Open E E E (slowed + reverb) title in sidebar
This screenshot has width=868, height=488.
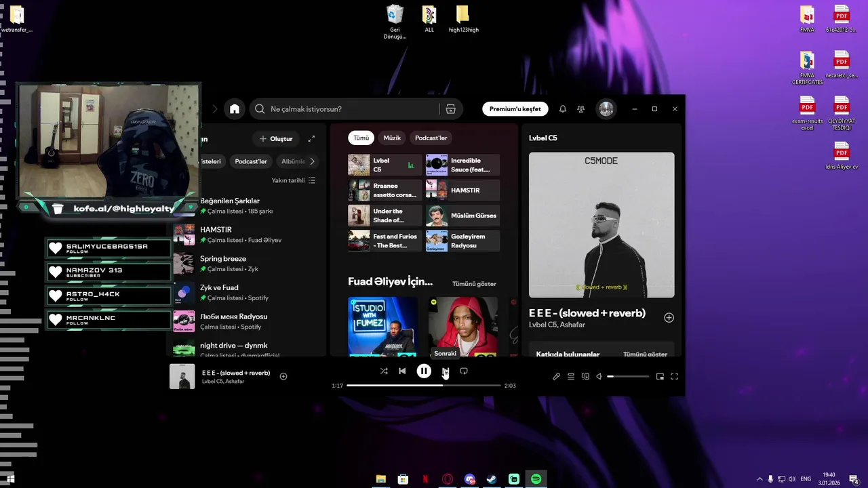[x=587, y=313]
